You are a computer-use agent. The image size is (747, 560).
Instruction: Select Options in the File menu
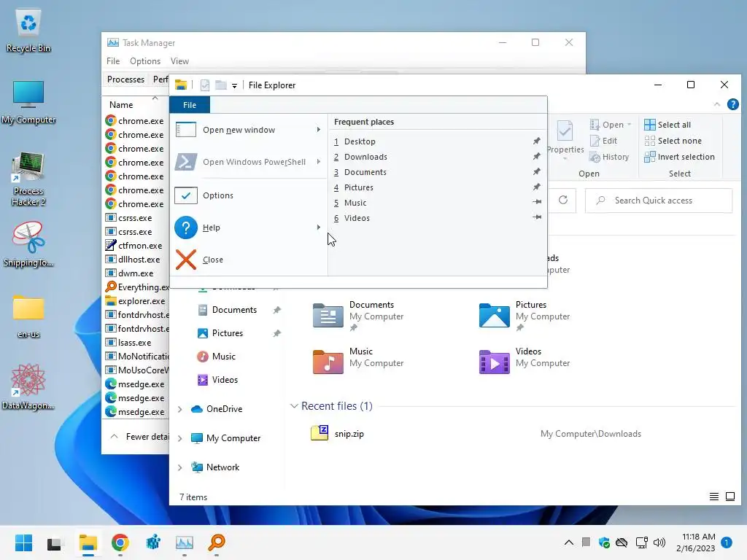248,195
